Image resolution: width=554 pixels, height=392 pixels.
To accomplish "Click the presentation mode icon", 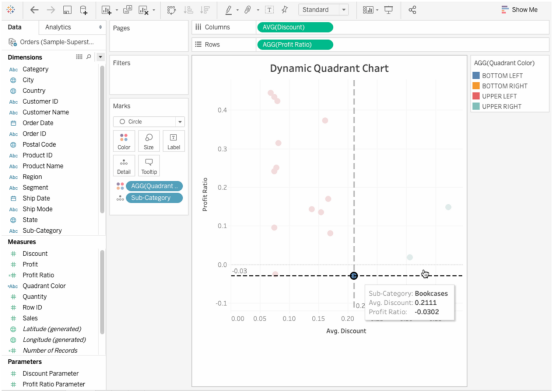I will [388, 10].
